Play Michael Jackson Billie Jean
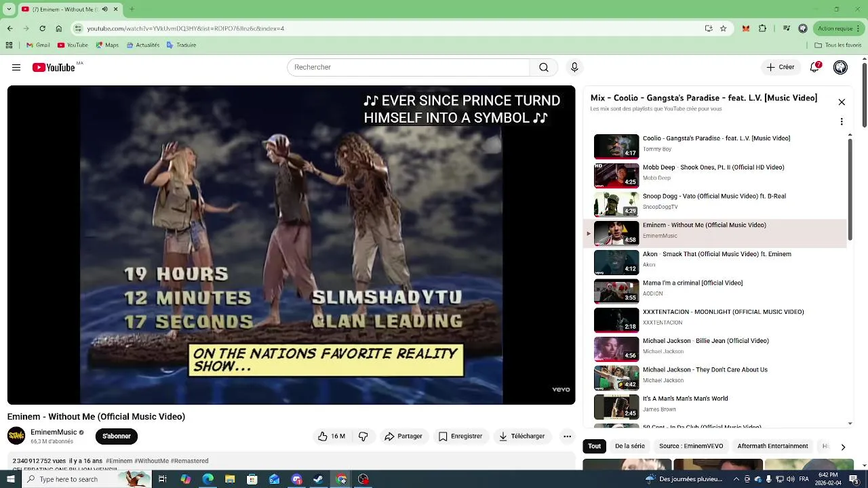This screenshot has width=868, height=488. (x=715, y=349)
